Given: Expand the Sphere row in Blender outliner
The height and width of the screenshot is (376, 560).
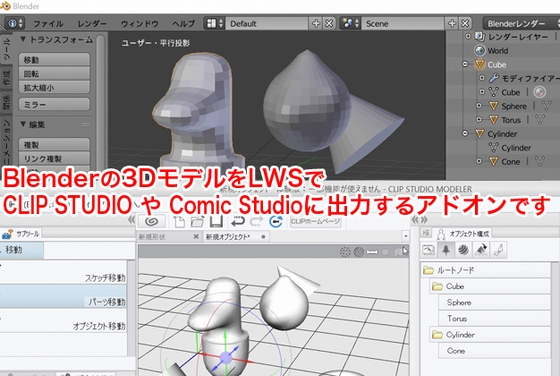Looking at the screenshot, I should point(479,106).
